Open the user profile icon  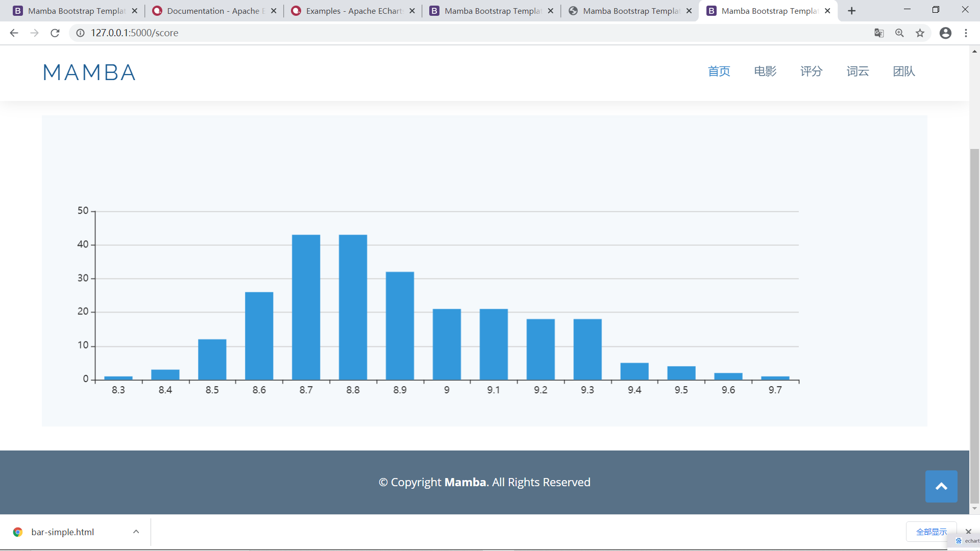point(945,33)
